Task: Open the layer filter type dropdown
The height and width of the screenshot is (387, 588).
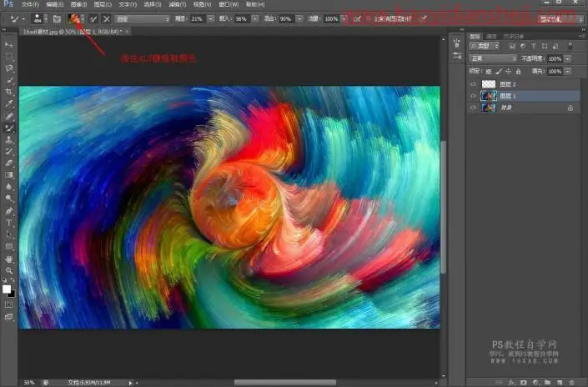Action: [x=485, y=46]
